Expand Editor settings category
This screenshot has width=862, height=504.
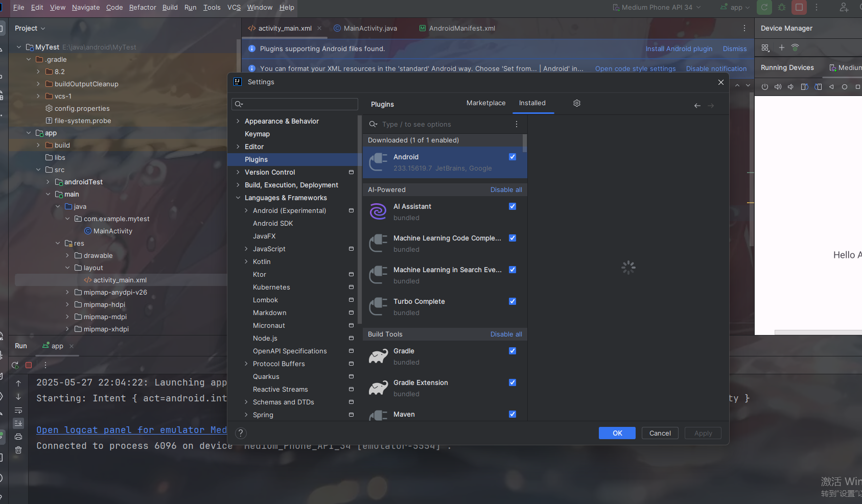pos(238,147)
